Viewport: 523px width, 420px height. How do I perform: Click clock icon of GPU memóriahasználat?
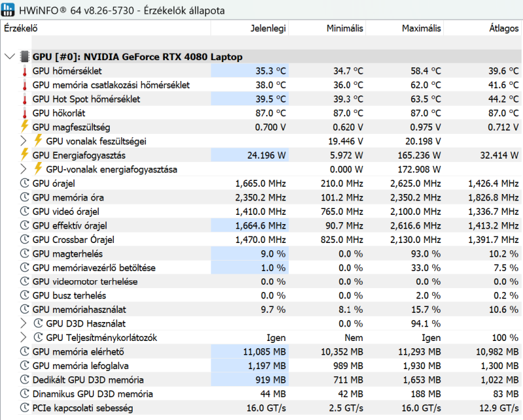tap(25, 309)
